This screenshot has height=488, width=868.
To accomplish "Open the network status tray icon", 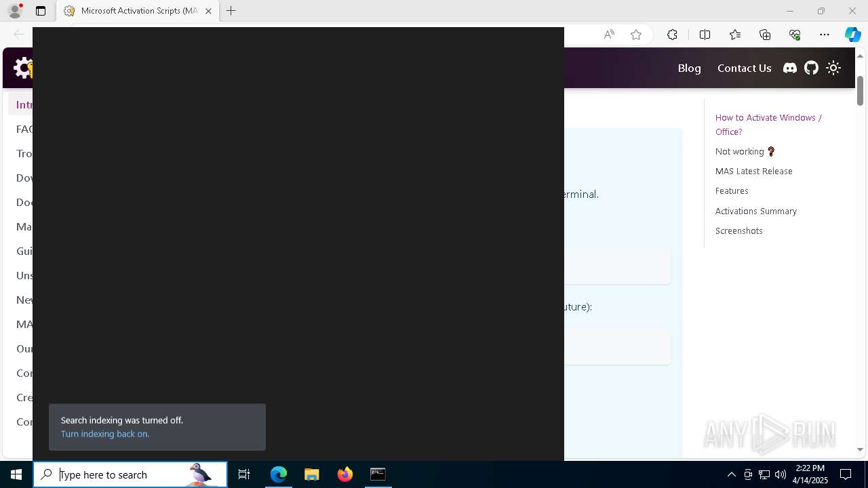I will click(x=764, y=474).
